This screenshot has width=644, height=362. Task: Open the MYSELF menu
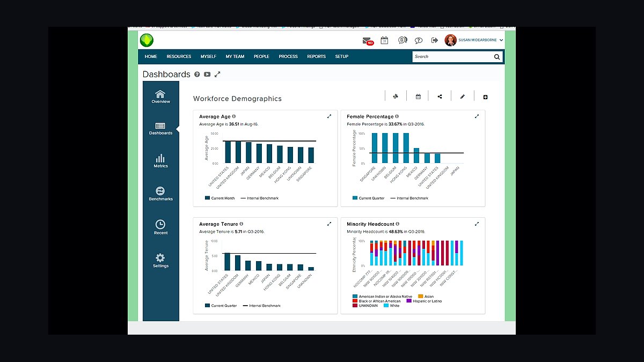click(x=208, y=56)
